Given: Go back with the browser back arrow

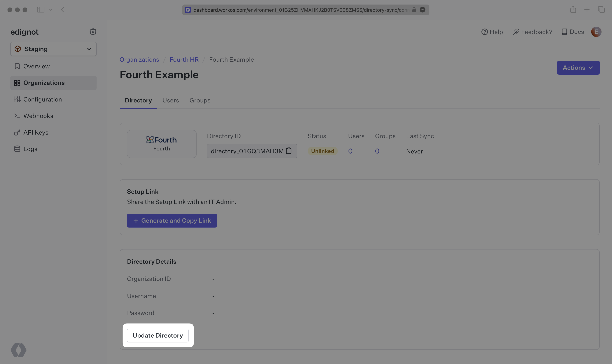Looking at the screenshot, I should pyautogui.click(x=62, y=10).
